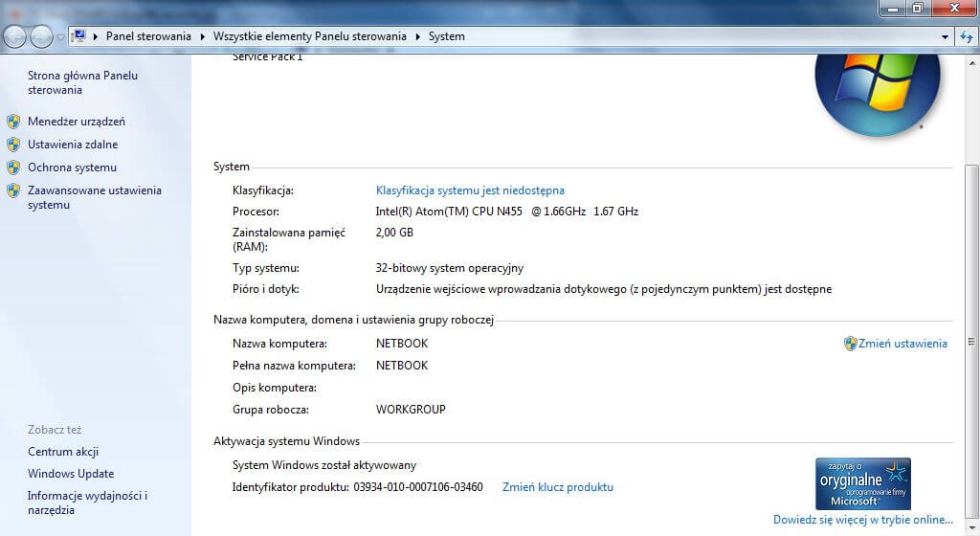Click the 32-bitowy system operacyjny text

pos(450,268)
